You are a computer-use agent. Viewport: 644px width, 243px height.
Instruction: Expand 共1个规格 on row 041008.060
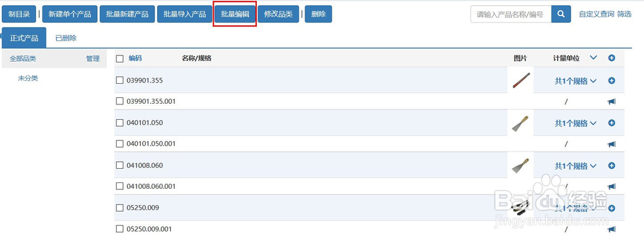click(575, 166)
